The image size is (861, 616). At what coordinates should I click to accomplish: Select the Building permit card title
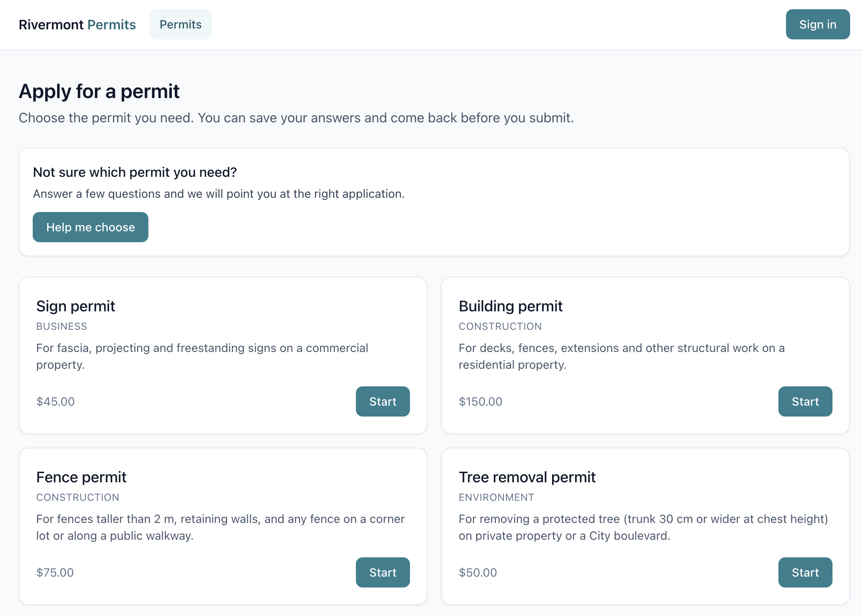(511, 306)
